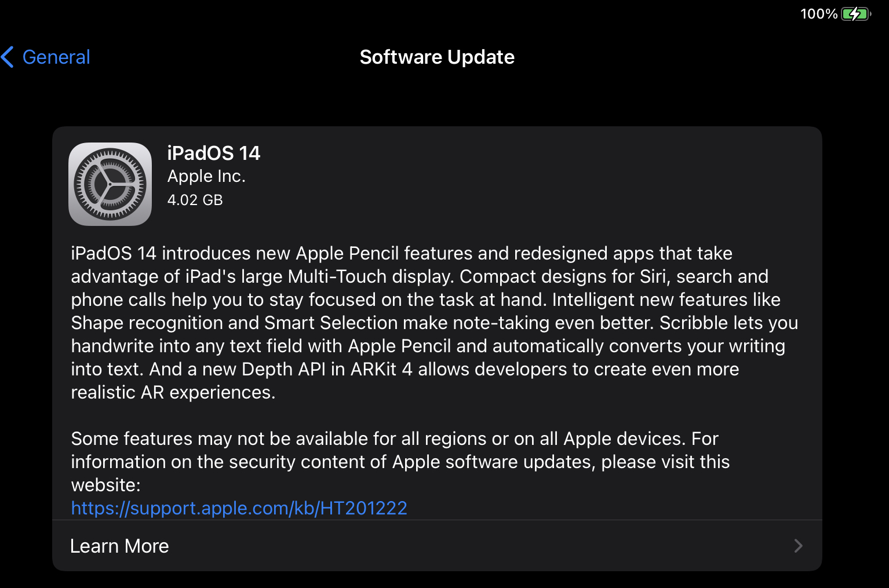
Task: Tap the 'Some features may not be available' note
Action: tap(400, 462)
